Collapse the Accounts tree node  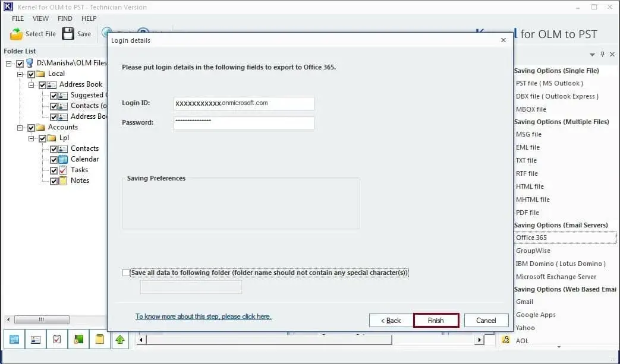coord(20,128)
